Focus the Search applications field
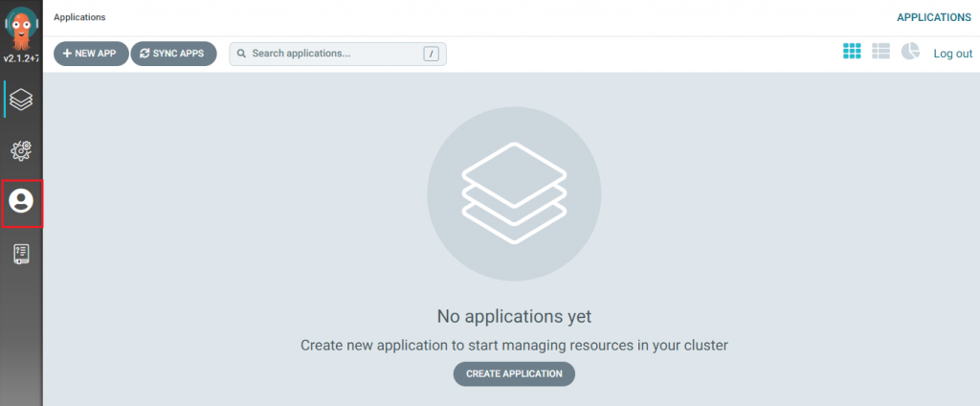This screenshot has width=980, height=406. pyautogui.click(x=338, y=54)
